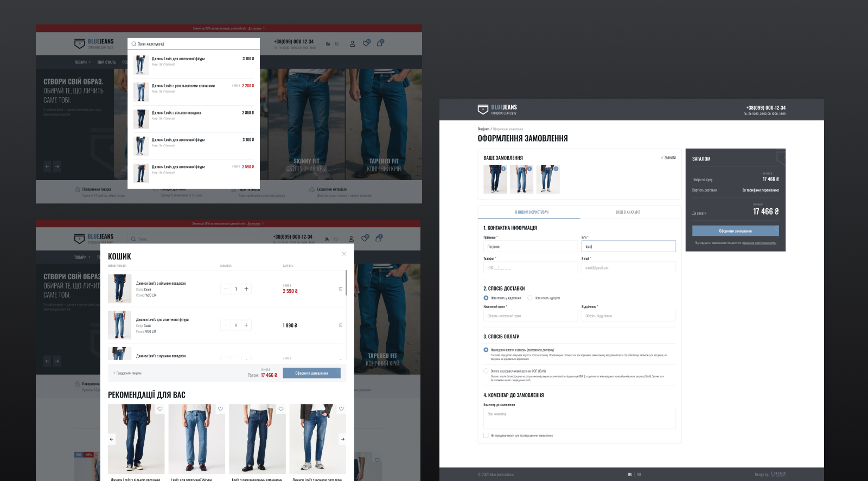The height and width of the screenshot is (481, 868).
Task: Open ТВІЙ СТИЛЬ menu in search screen
Action: click(106, 62)
